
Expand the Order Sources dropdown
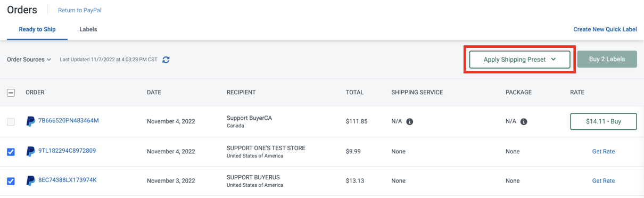[29, 60]
